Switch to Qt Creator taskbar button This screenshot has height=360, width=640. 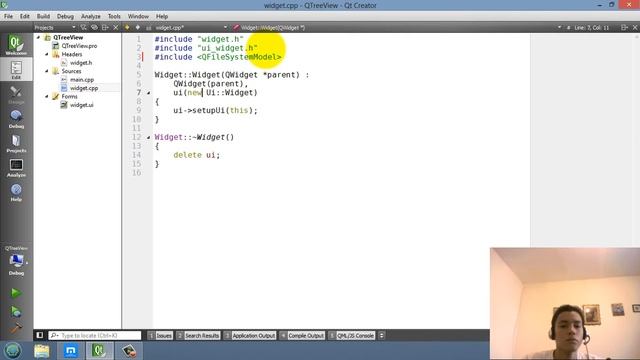click(99, 351)
